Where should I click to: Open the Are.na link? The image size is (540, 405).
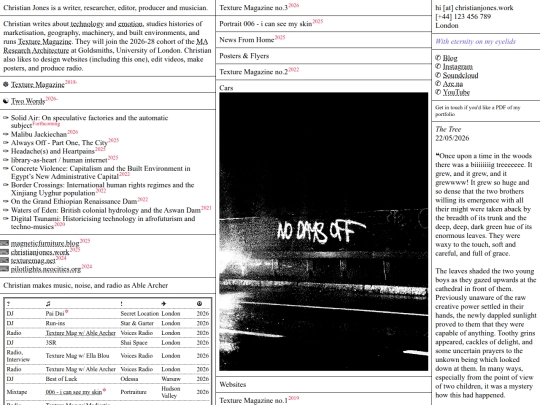453,84
